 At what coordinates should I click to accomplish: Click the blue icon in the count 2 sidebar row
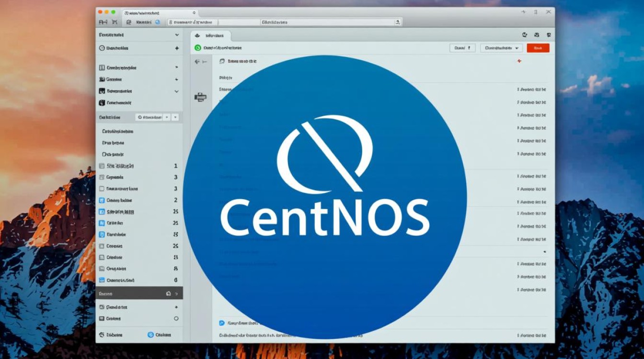102,201
